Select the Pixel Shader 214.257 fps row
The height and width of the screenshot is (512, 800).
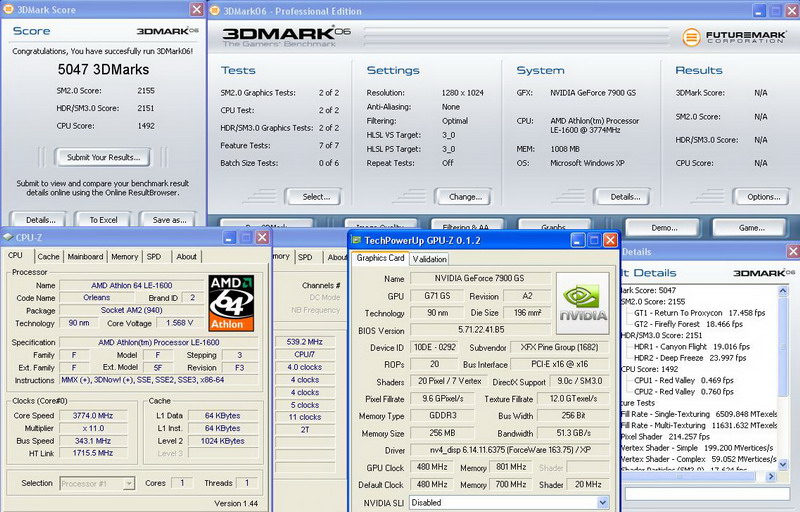(x=665, y=436)
